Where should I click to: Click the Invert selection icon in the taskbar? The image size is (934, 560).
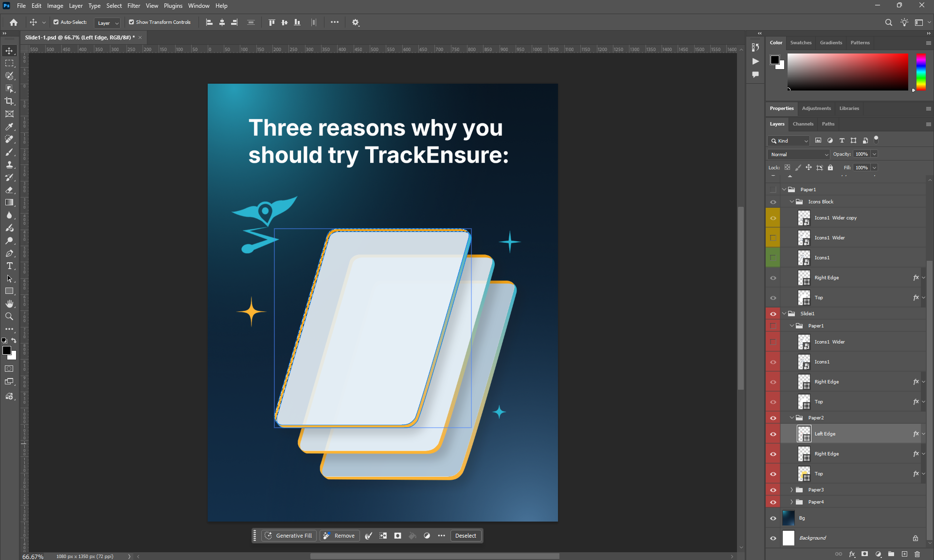pos(383,536)
